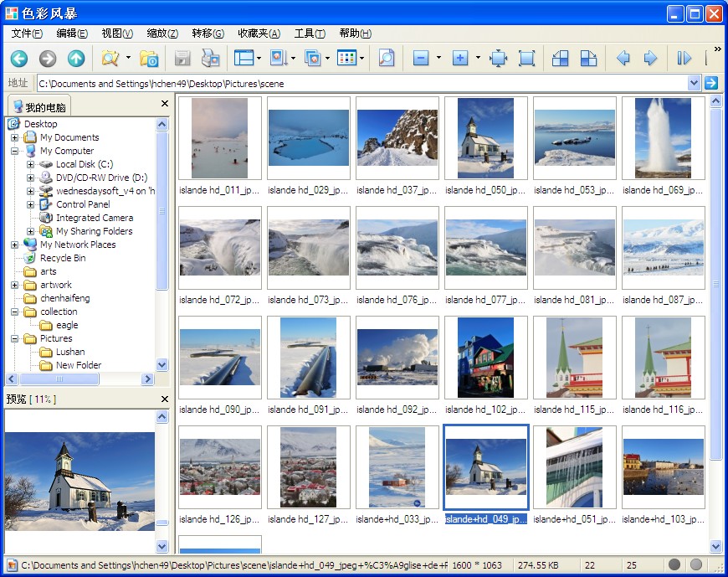Viewport: 728px width, 577px height.
Task: Expand the My Documents tree node
Action: point(14,137)
